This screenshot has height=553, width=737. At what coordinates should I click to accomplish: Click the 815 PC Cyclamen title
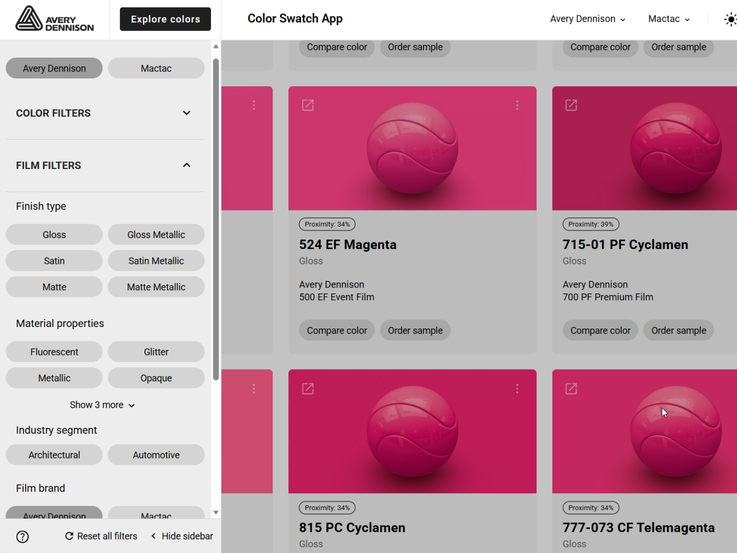point(352,528)
